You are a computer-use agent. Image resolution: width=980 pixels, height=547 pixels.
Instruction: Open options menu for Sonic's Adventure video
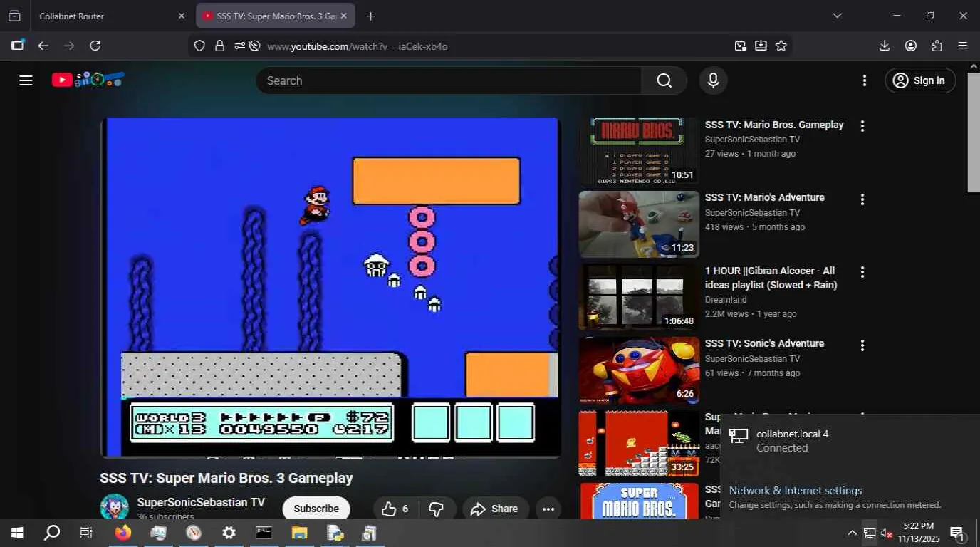(x=862, y=345)
